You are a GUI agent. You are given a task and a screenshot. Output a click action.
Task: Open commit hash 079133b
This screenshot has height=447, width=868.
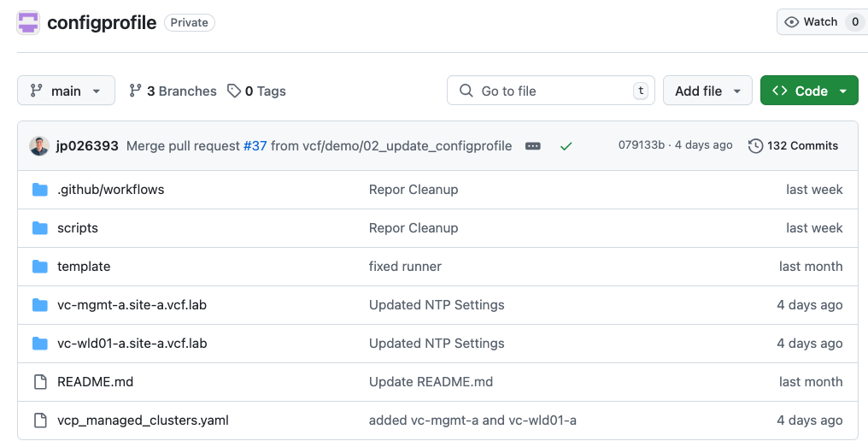click(641, 145)
